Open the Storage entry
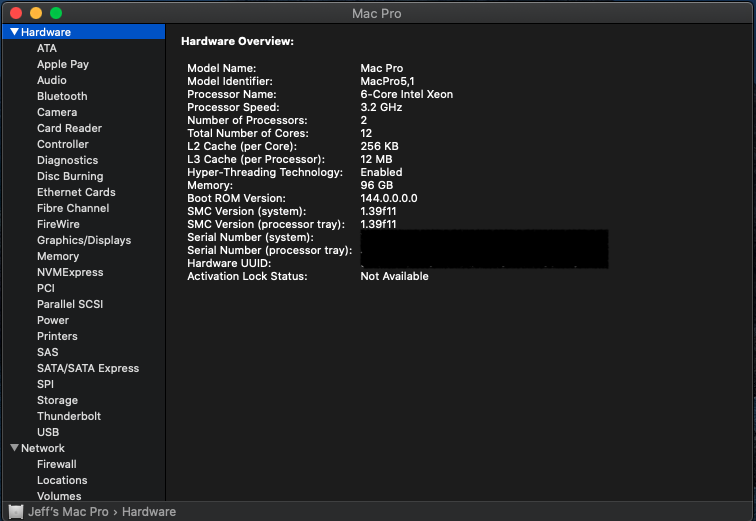Viewport: 756px width, 521px height. click(57, 400)
